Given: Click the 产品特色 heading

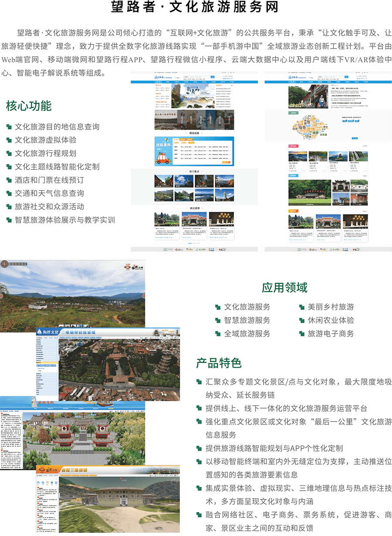Looking at the screenshot, I should [x=219, y=363].
